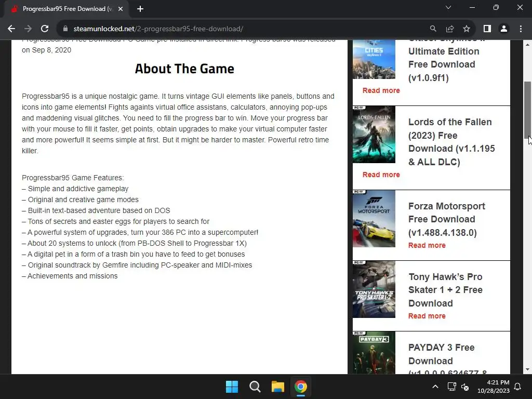Screen dimensions: 532x399
Task: Open Lords of the Fallen cover thumbnail
Action: click(x=374, y=135)
